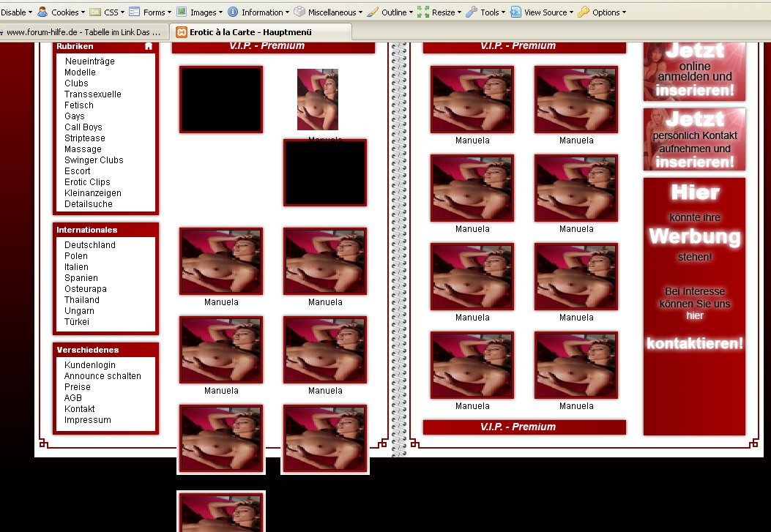Open the Impressum link

click(x=87, y=420)
